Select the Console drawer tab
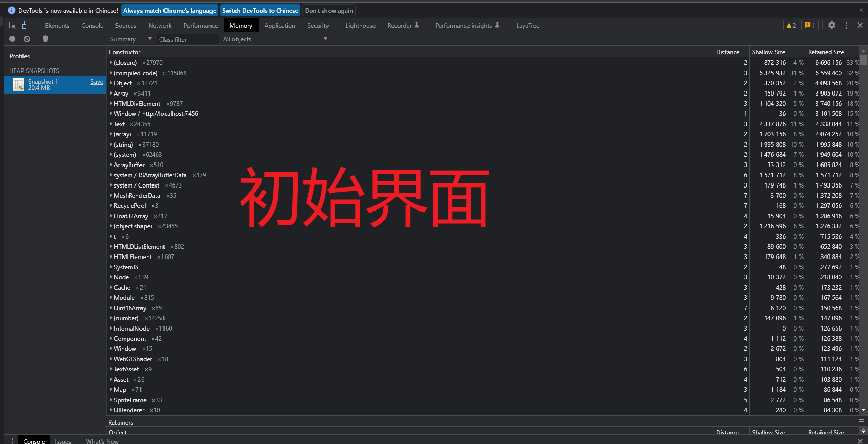 (x=34, y=441)
